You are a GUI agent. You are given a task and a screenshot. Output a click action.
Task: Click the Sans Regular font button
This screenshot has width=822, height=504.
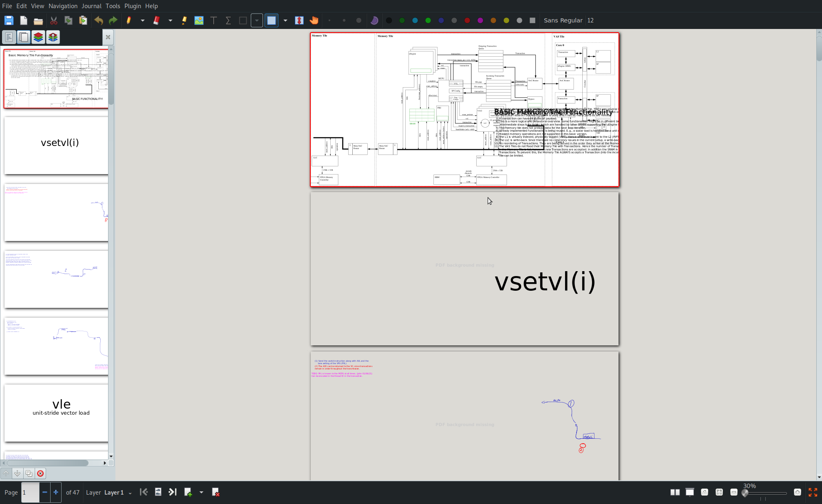[x=563, y=20]
